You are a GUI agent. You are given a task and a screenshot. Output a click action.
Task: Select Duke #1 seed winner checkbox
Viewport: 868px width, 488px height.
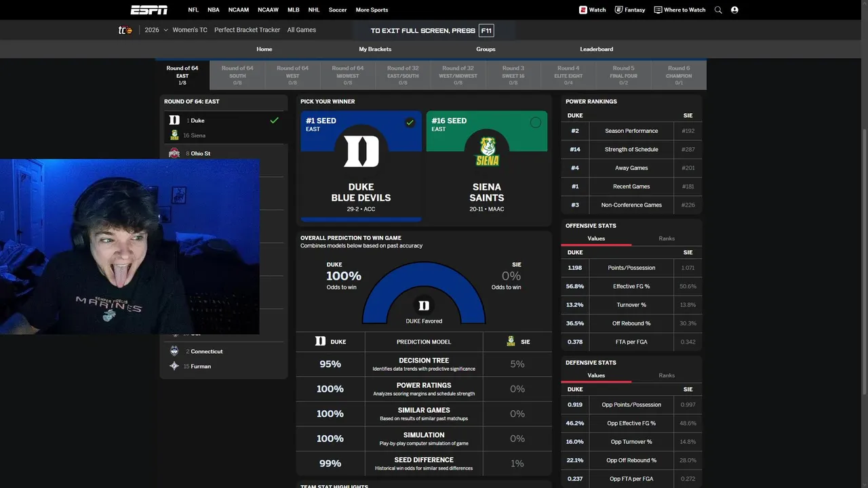[410, 123]
